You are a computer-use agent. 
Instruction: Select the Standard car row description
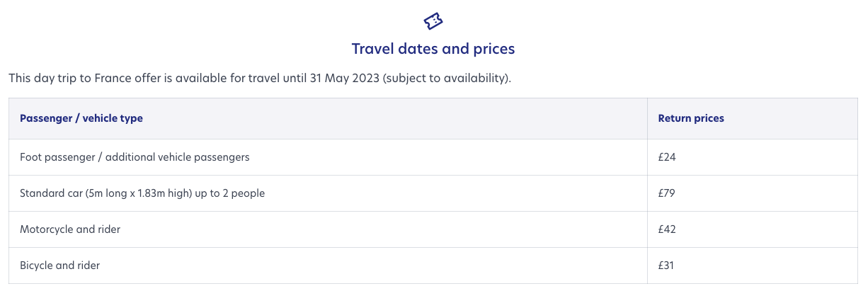coord(142,193)
